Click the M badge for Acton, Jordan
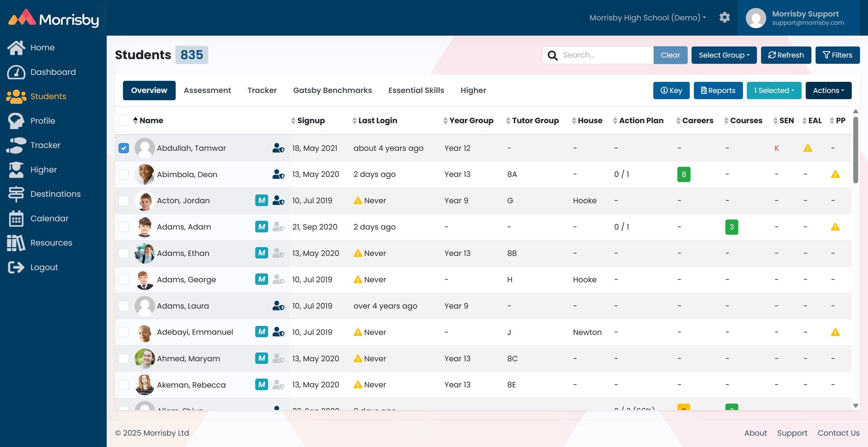868x447 pixels. (261, 200)
